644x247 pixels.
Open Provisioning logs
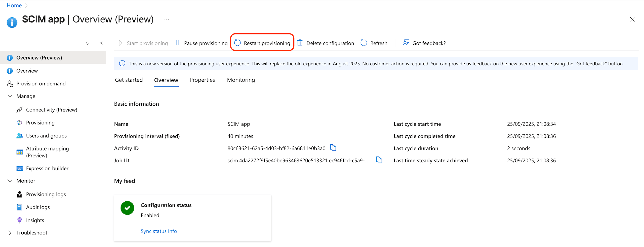46,194
